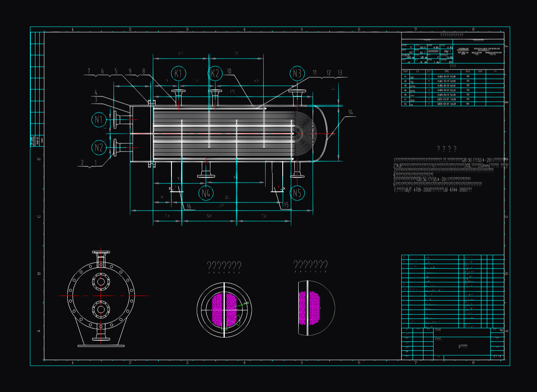Select zone number 8 on bottom border
The width and height of the screenshot is (537, 392).
pos(473,362)
